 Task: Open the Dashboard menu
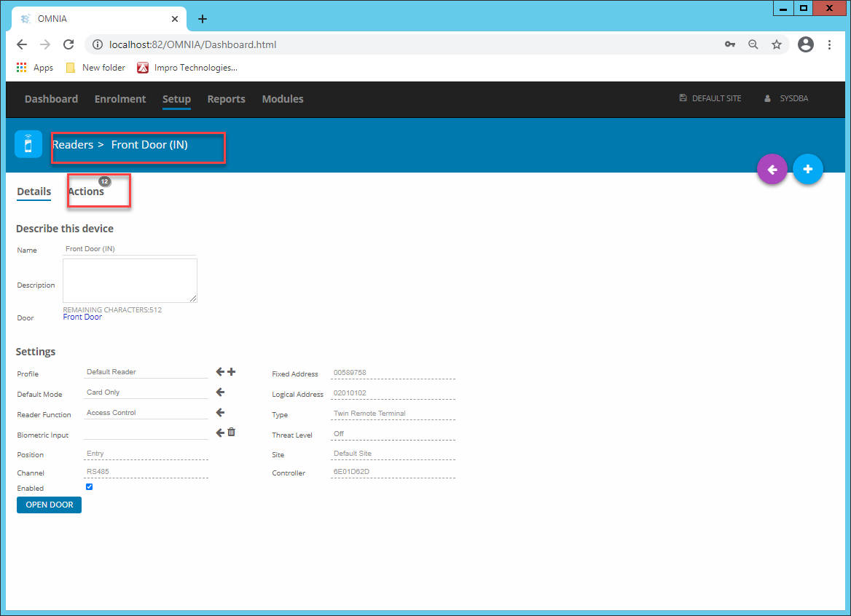[51, 99]
